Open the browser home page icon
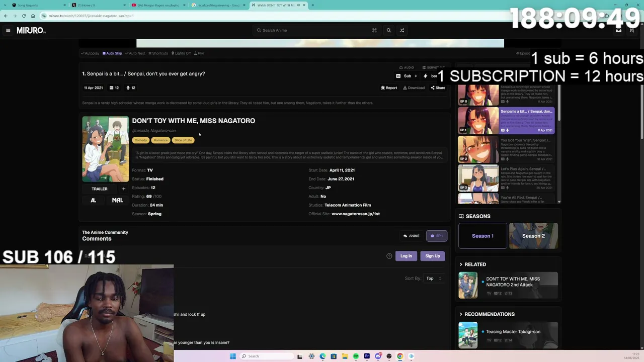 point(33,16)
